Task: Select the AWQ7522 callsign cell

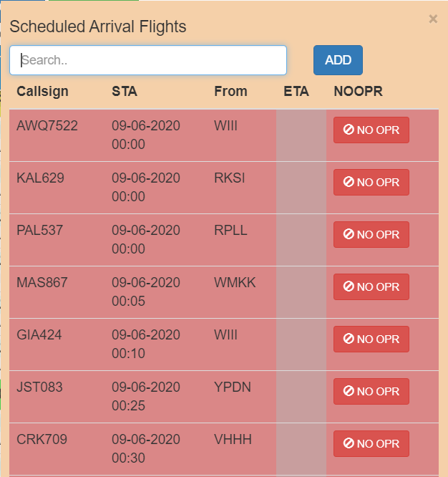Action: point(47,126)
